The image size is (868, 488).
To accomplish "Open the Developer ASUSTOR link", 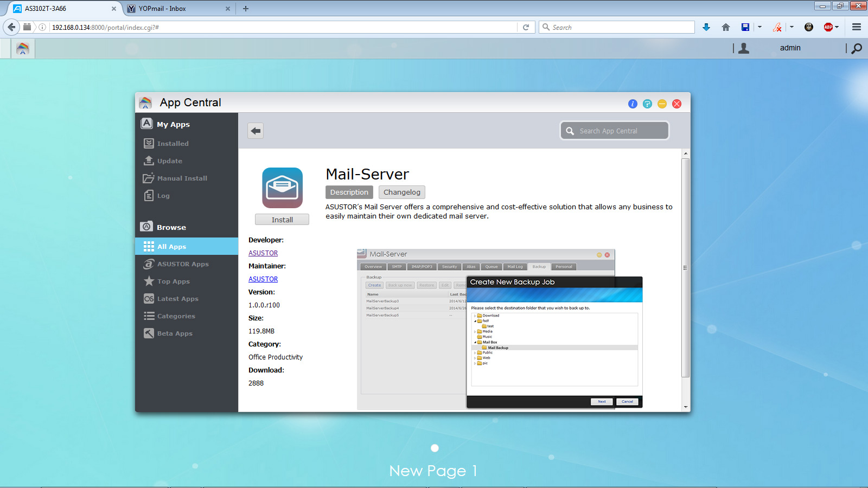I will [263, 253].
